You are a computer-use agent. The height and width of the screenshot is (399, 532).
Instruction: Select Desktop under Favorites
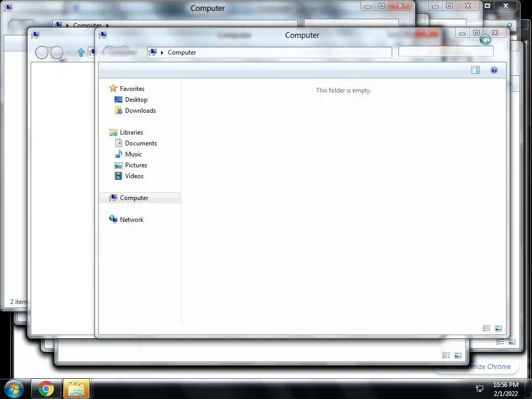click(136, 99)
